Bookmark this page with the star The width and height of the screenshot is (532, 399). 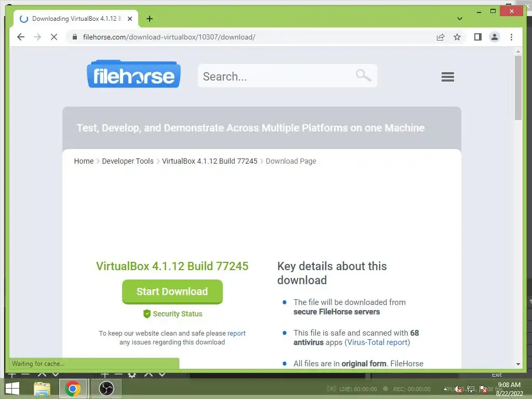(457, 37)
